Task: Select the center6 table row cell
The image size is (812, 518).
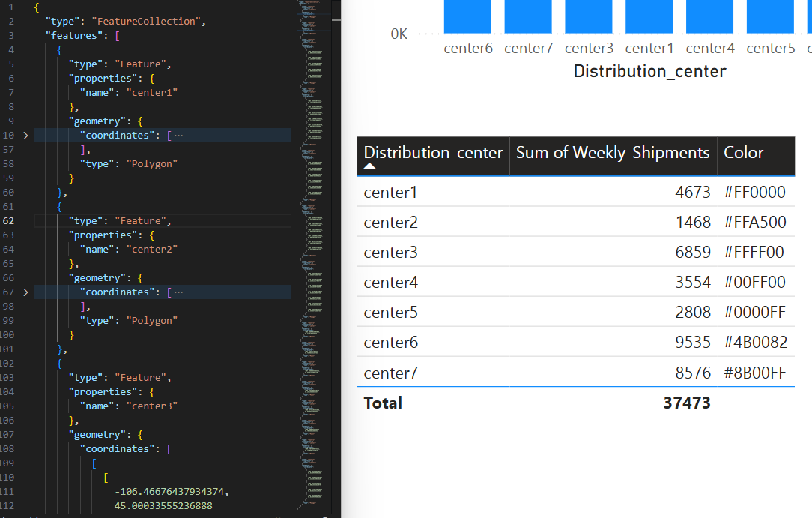Action: [390, 343]
